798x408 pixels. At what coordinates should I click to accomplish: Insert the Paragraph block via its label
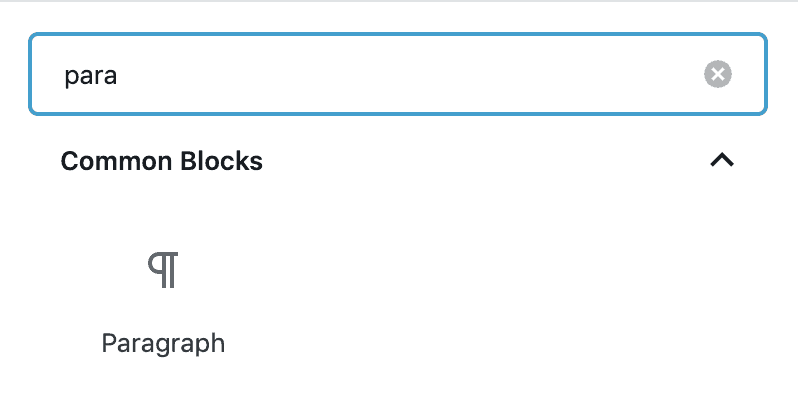pos(163,343)
